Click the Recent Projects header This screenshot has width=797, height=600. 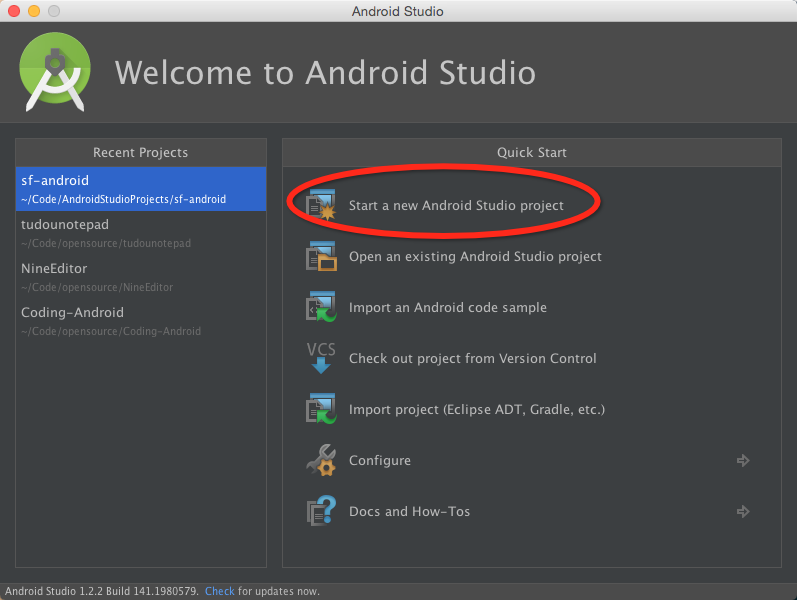tap(141, 153)
